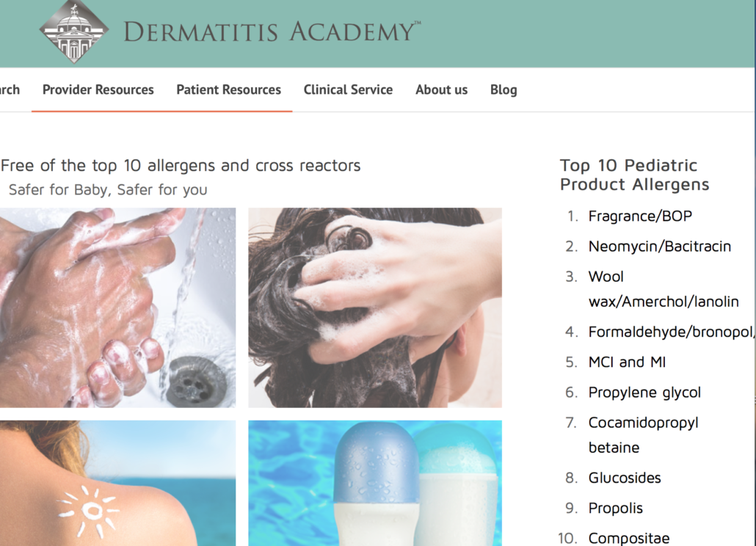Screen dimensions: 756x546
Task: Select Fragrance/BOP in the allergen list
Action: 640,216
